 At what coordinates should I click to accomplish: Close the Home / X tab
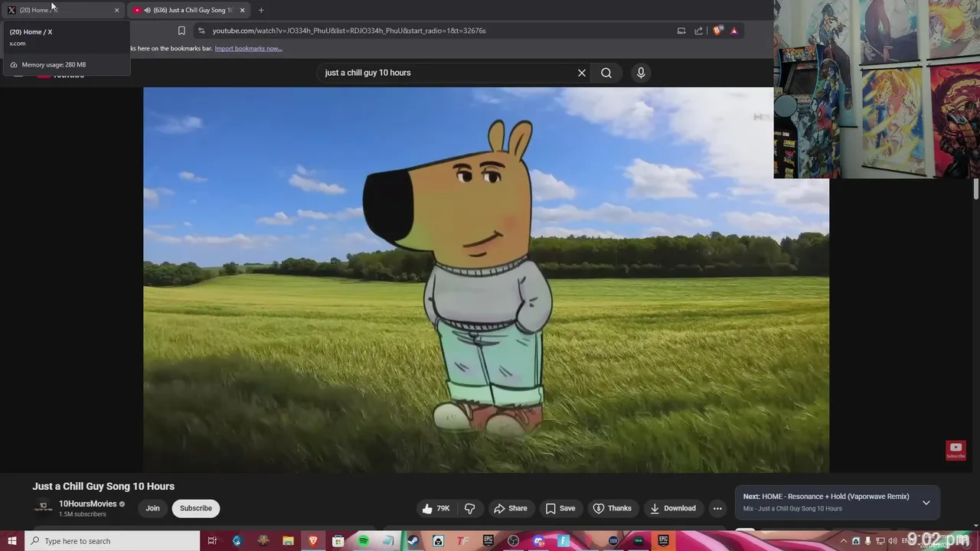116,10
